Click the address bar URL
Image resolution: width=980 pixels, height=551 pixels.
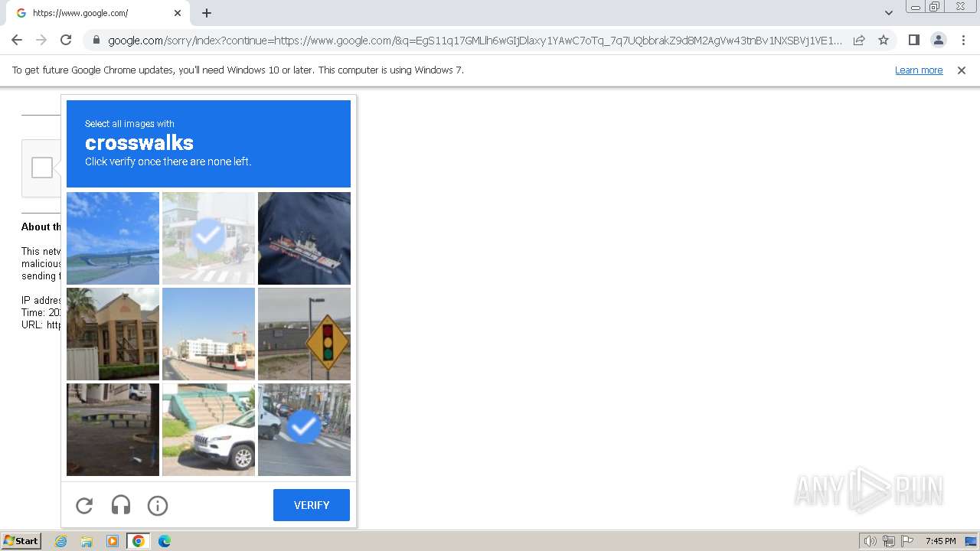pyautogui.click(x=475, y=41)
